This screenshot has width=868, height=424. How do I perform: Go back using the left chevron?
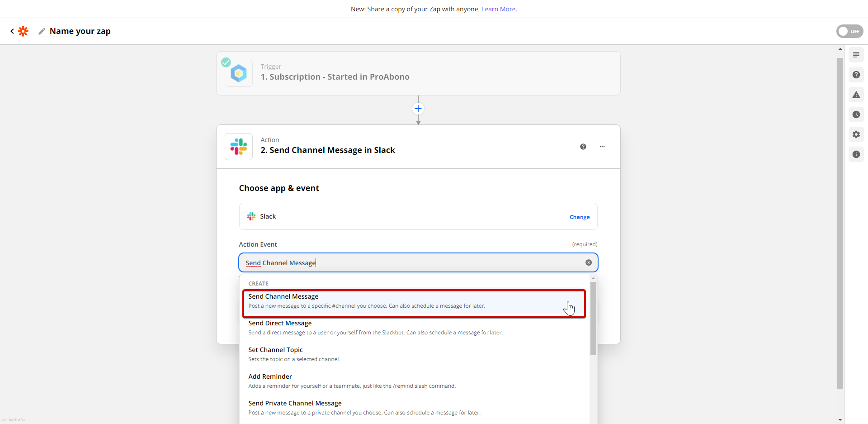point(12,31)
